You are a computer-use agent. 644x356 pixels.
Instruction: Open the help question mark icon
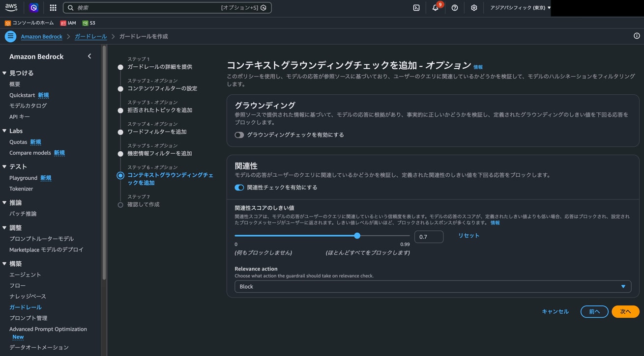[455, 8]
